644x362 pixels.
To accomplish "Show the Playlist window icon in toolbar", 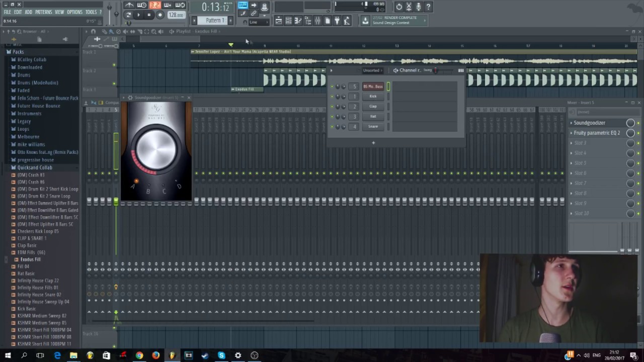I will click(x=278, y=21).
